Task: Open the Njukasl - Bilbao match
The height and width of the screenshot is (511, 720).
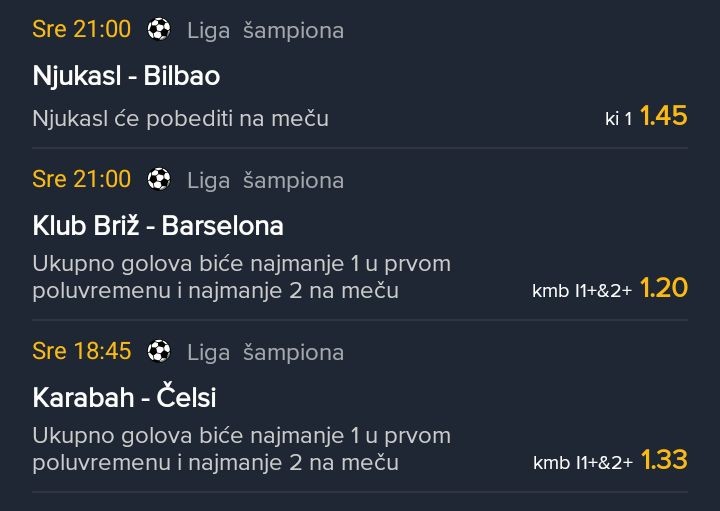Action: click(x=126, y=76)
